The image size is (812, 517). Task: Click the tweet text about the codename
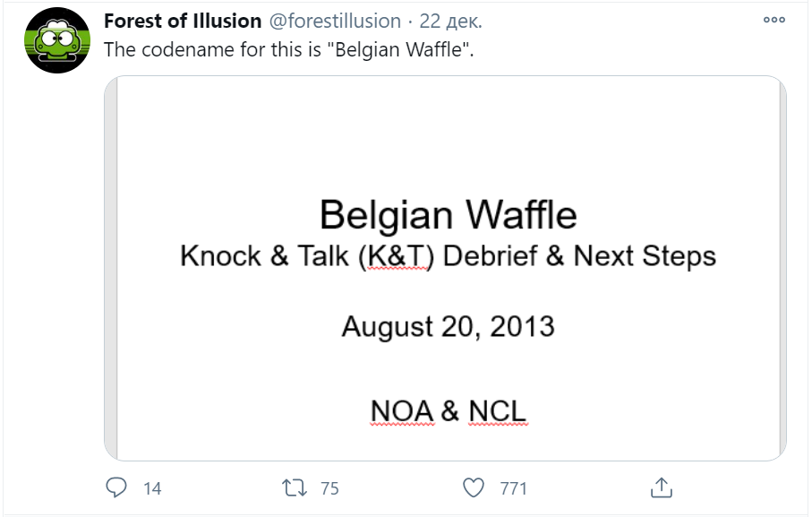click(x=288, y=49)
